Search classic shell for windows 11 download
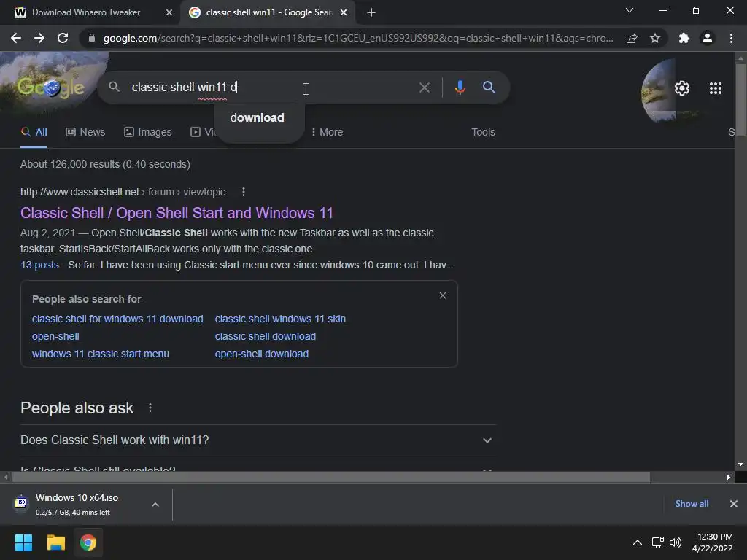The width and height of the screenshot is (747, 560). pyautogui.click(x=117, y=319)
